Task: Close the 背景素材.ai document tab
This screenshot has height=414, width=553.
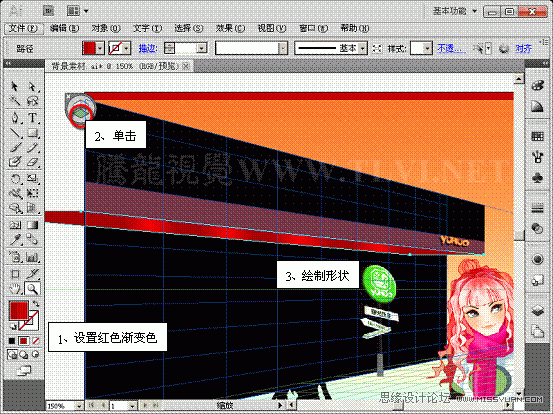Action: pyautogui.click(x=186, y=66)
